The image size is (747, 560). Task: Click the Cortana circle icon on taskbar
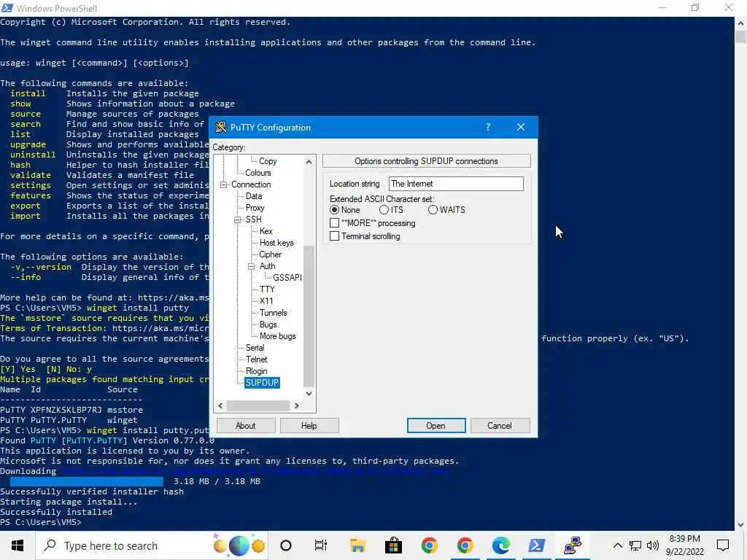[x=286, y=545]
